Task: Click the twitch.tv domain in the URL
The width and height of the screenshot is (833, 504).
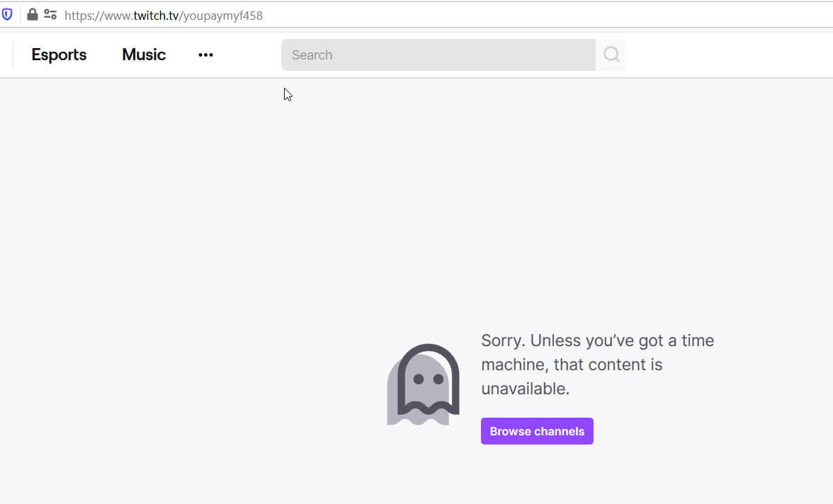Action: click(157, 15)
